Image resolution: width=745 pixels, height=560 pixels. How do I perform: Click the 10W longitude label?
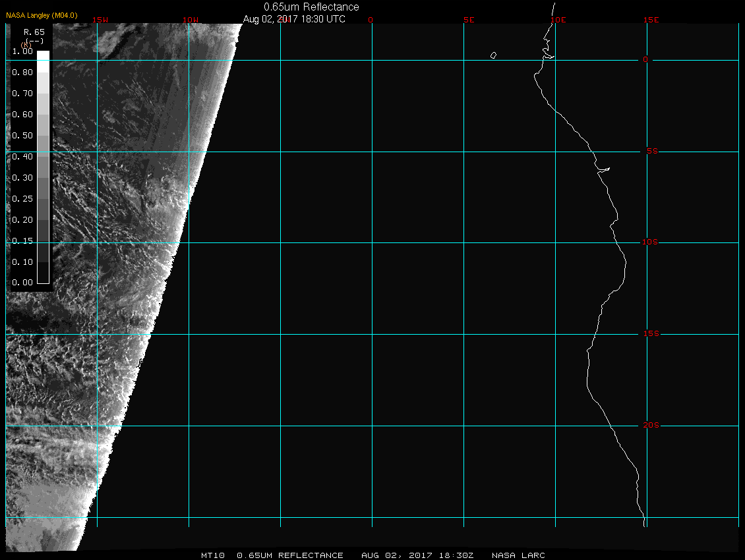point(191,20)
